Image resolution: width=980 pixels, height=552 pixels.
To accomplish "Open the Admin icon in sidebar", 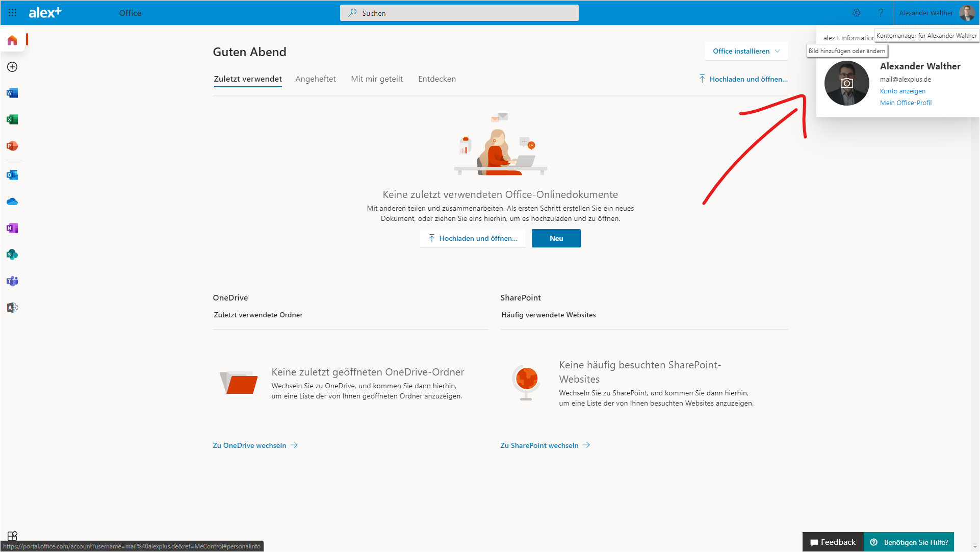I will pyautogui.click(x=12, y=308).
